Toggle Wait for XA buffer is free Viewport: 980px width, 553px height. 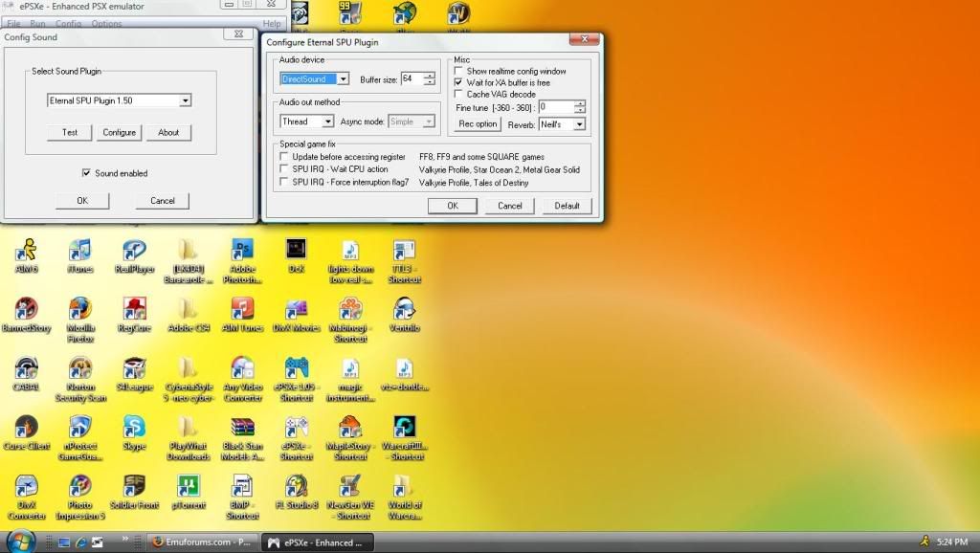point(458,82)
